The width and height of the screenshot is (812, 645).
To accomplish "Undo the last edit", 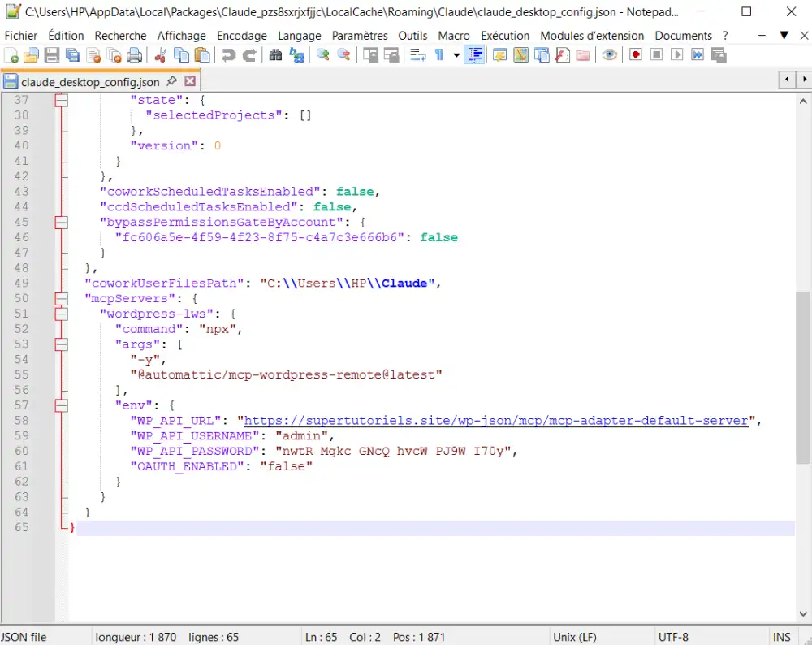I will coord(228,55).
